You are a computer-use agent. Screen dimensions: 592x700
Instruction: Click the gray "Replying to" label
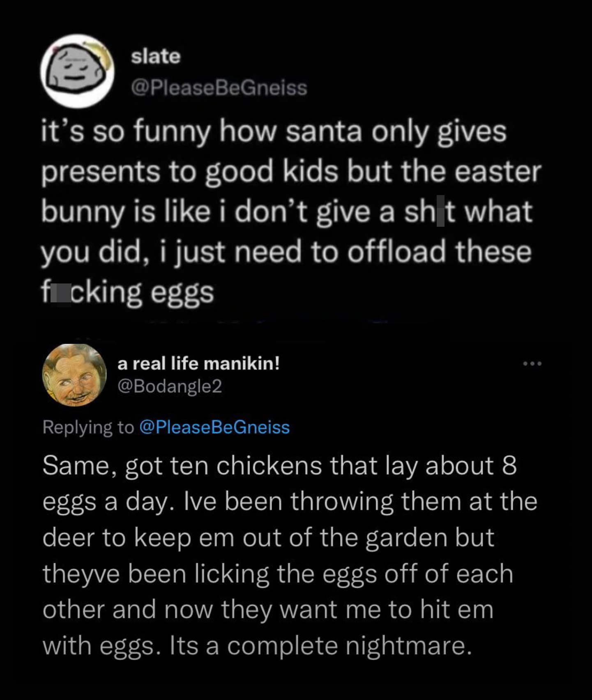point(88,427)
